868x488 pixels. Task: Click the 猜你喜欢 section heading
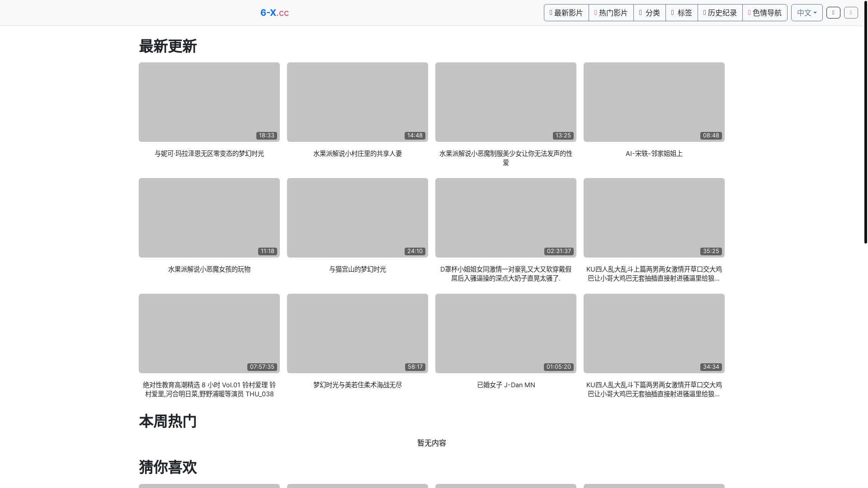[168, 467]
